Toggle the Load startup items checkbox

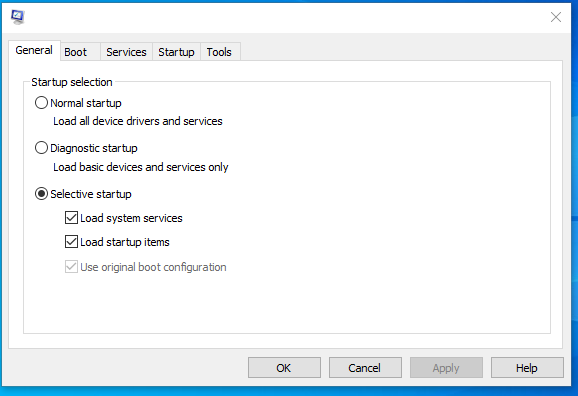(71, 242)
